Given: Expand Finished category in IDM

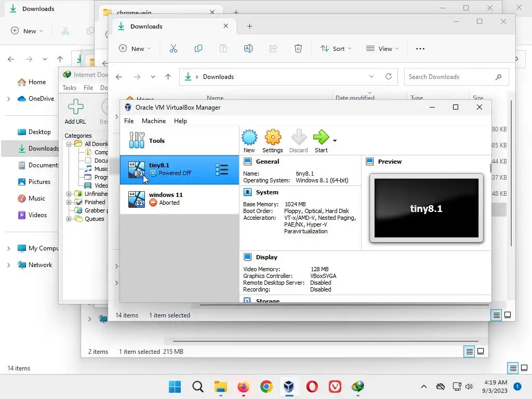Looking at the screenshot, I should pos(69,202).
